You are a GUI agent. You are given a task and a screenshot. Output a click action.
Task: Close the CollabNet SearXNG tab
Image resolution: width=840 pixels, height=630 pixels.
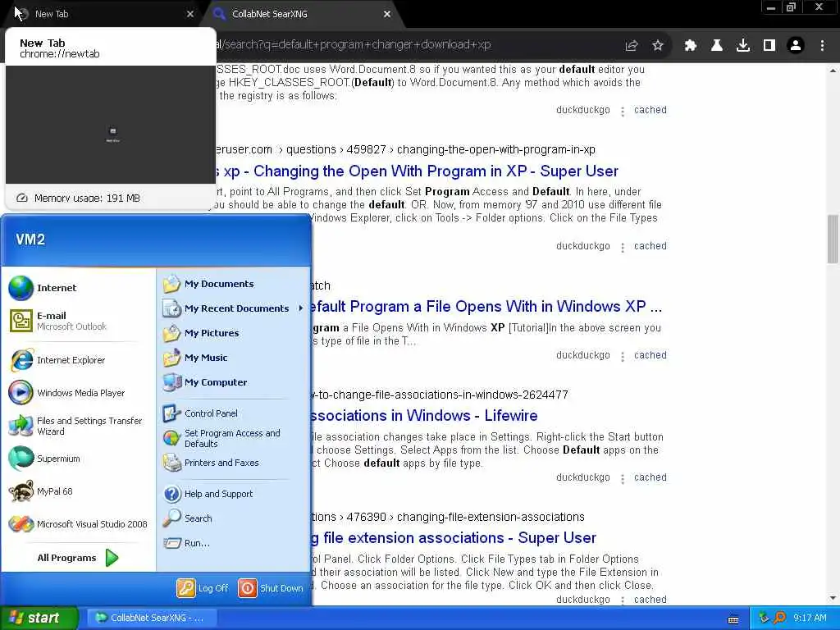pyautogui.click(x=387, y=14)
